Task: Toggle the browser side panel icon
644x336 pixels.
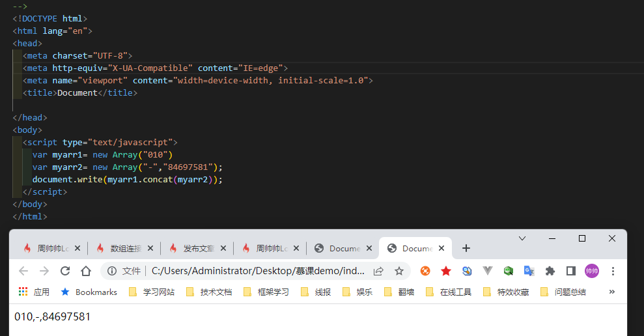Action: (571, 271)
